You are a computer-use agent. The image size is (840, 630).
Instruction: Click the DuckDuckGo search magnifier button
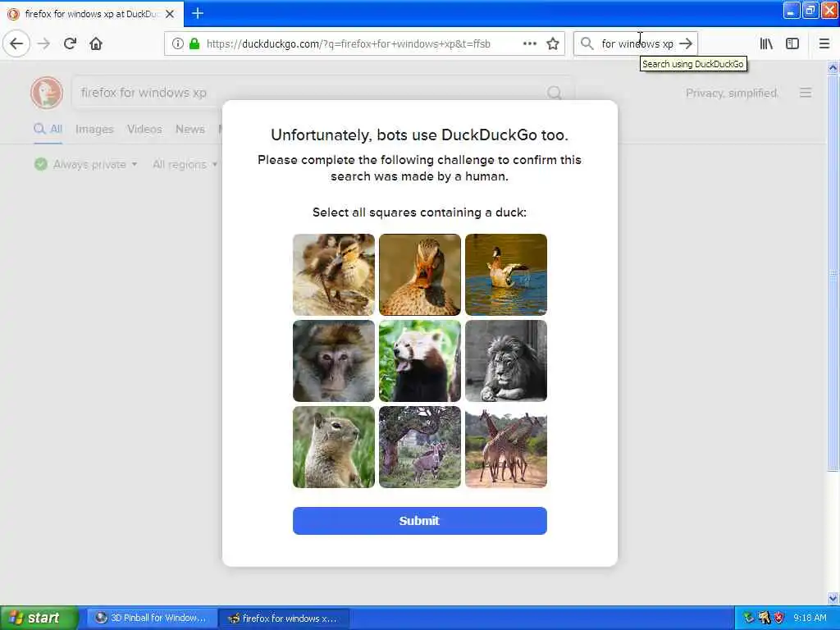point(555,94)
